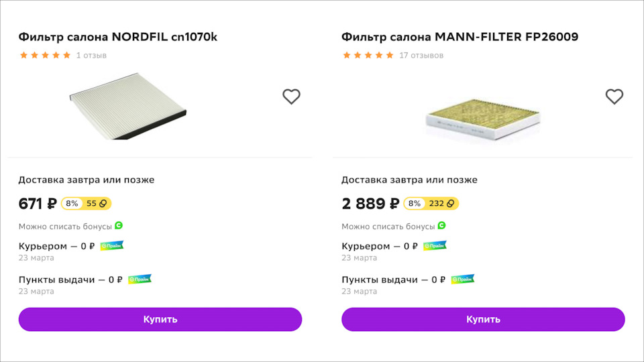The width and height of the screenshot is (644, 362).
Task: Click the 232 bonus points badge
Action: [442, 204]
